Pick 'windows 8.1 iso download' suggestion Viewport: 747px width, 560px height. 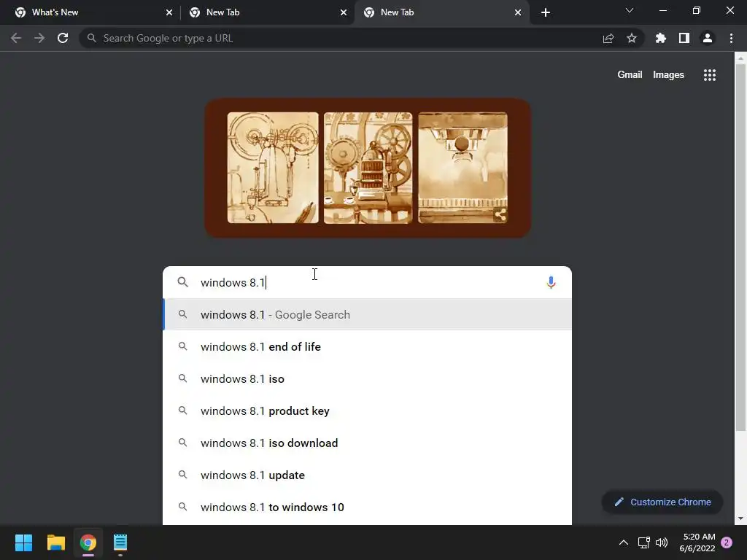pos(367,443)
